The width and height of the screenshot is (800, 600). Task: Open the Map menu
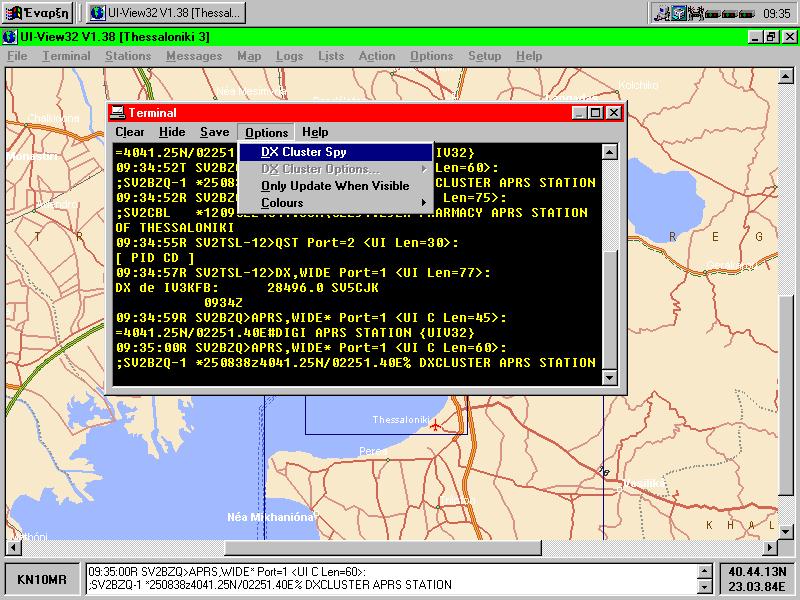(x=249, y=56)
